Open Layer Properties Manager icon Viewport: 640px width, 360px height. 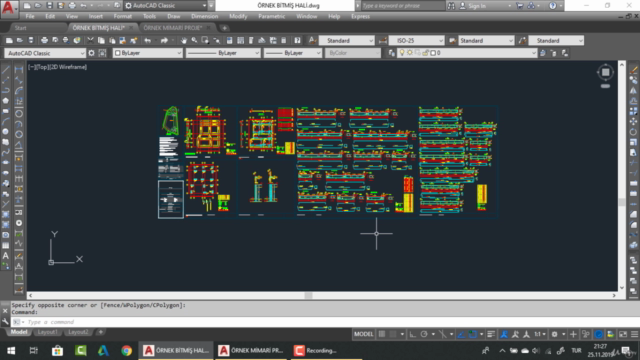391,53
